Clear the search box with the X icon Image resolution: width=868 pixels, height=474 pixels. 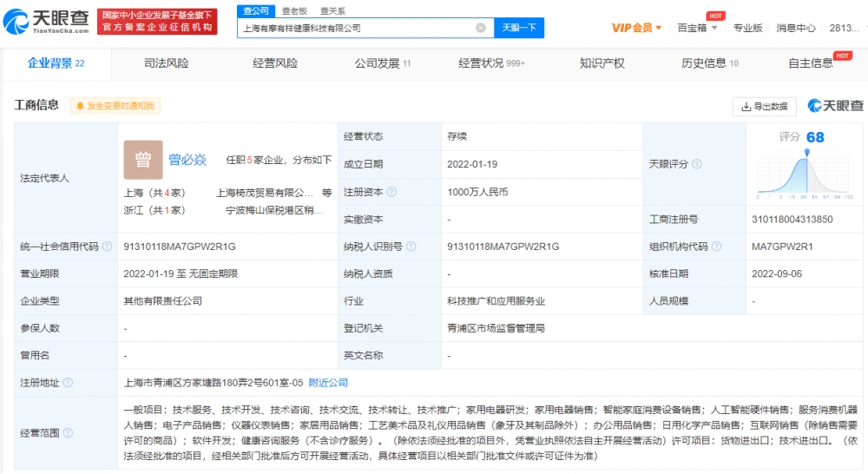click(x=481, y=28)
